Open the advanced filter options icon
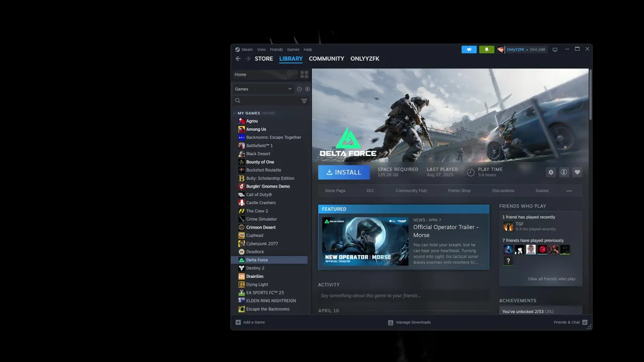The width and height of the screenshot is (644, 362). [304, 101]
